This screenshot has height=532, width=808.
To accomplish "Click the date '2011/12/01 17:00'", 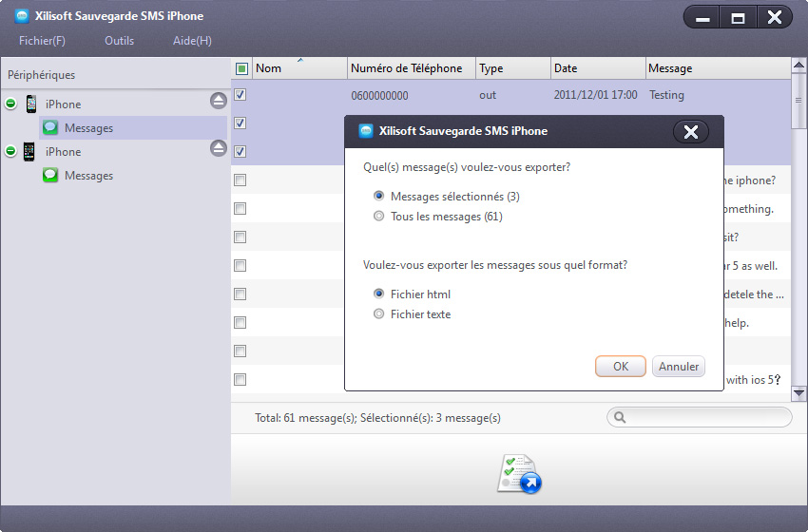I will [x=595, y=95].
